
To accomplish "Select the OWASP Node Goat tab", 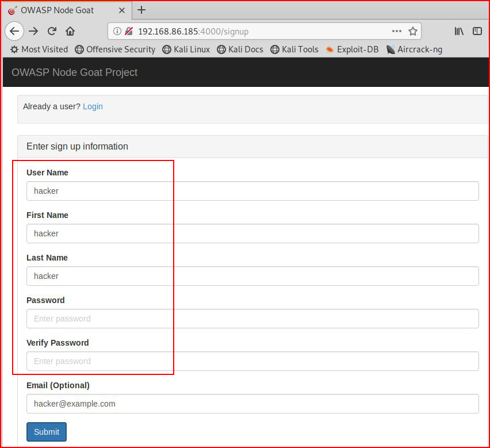I will point(66,10).
